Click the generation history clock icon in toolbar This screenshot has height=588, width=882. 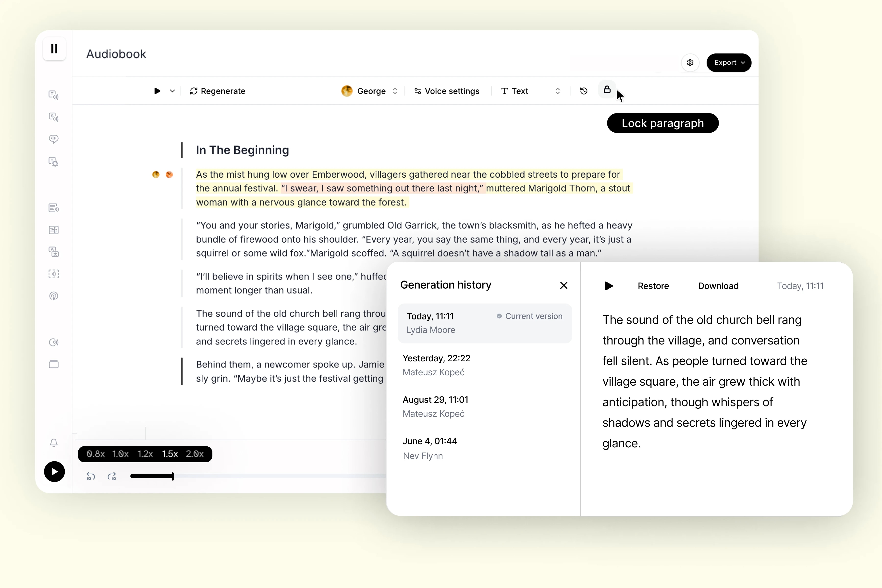(584, 91)
